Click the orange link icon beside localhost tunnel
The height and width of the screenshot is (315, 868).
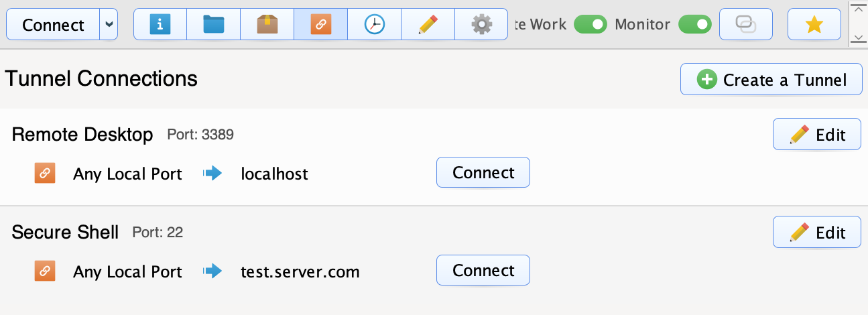(44, 174)
